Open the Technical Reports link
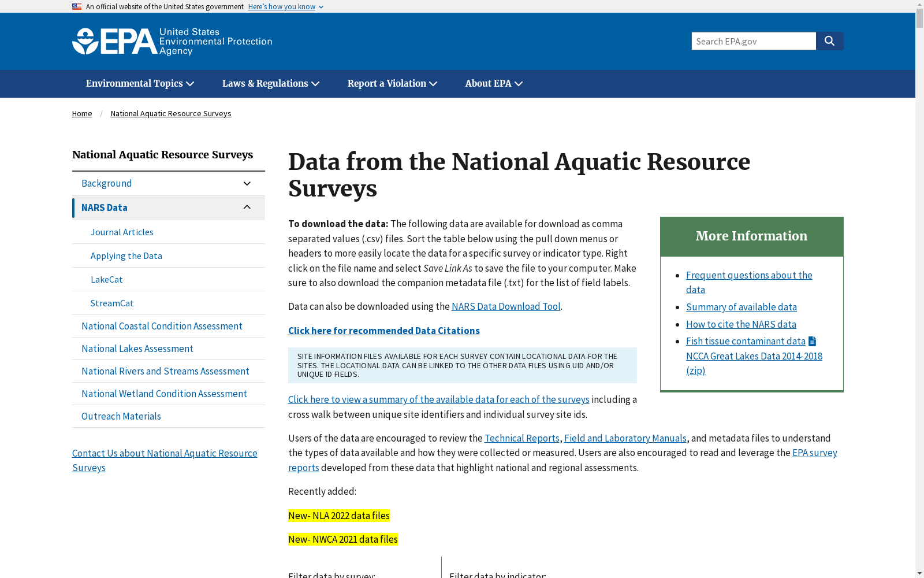This screenshot has width=924, height=578. [x=522, y=439]
